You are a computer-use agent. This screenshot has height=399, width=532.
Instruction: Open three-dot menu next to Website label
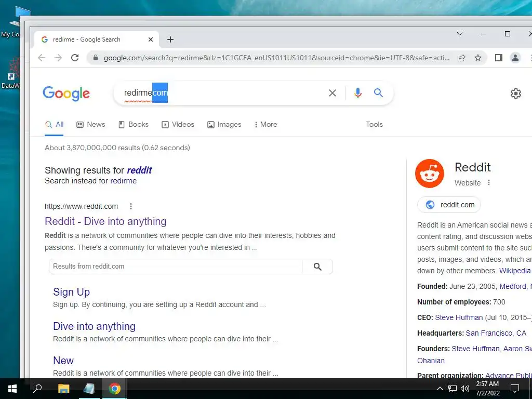pyautogui.click(x=489, y=182)
